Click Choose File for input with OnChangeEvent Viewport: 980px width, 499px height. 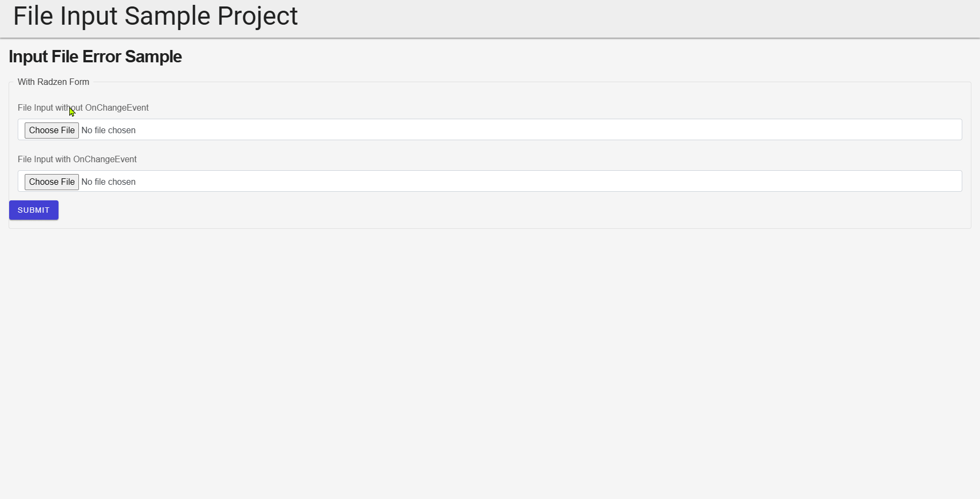(51, 182)
